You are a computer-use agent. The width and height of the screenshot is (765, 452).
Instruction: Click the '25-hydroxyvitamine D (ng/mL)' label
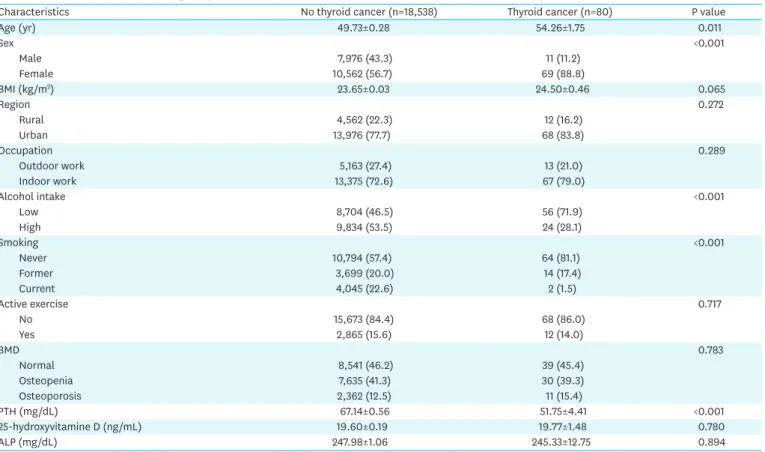(71, 427)
